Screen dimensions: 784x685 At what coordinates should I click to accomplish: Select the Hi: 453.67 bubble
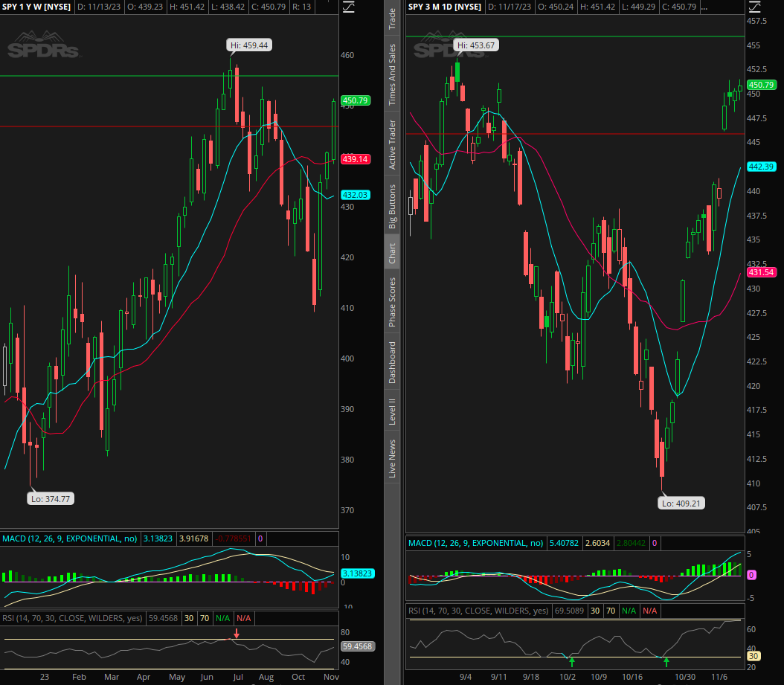pyautogui.click(x=476, y=45)
